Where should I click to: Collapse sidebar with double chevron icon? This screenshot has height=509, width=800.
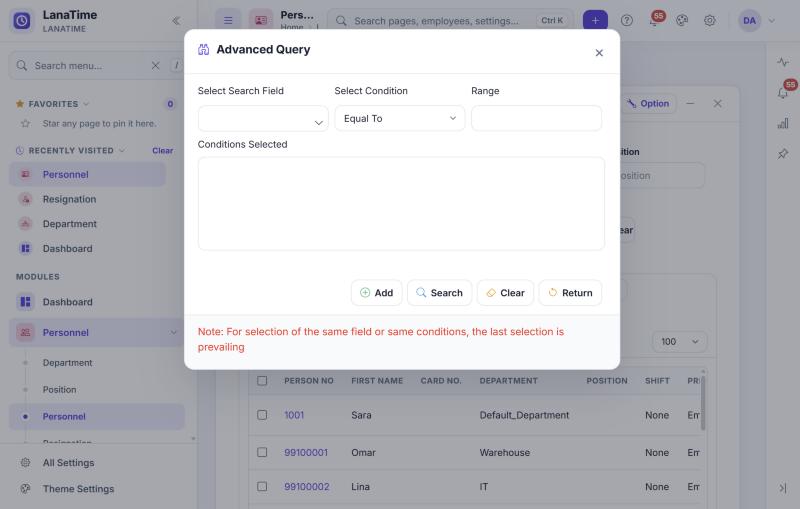(176, 21)
